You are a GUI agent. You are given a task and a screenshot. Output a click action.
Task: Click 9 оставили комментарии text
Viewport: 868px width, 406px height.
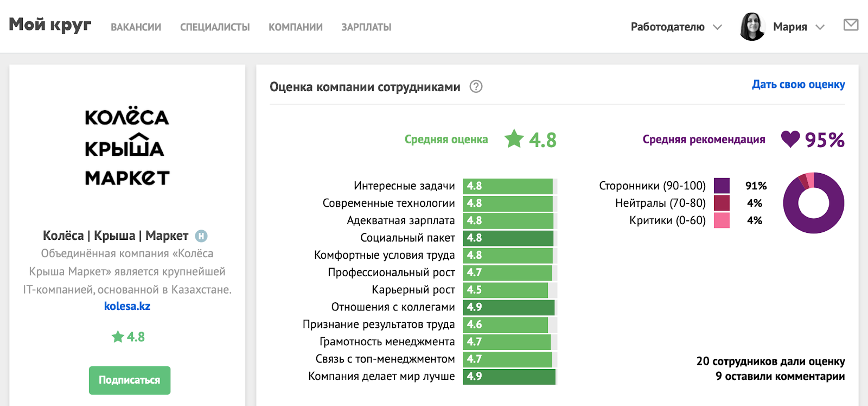(780, 376)
